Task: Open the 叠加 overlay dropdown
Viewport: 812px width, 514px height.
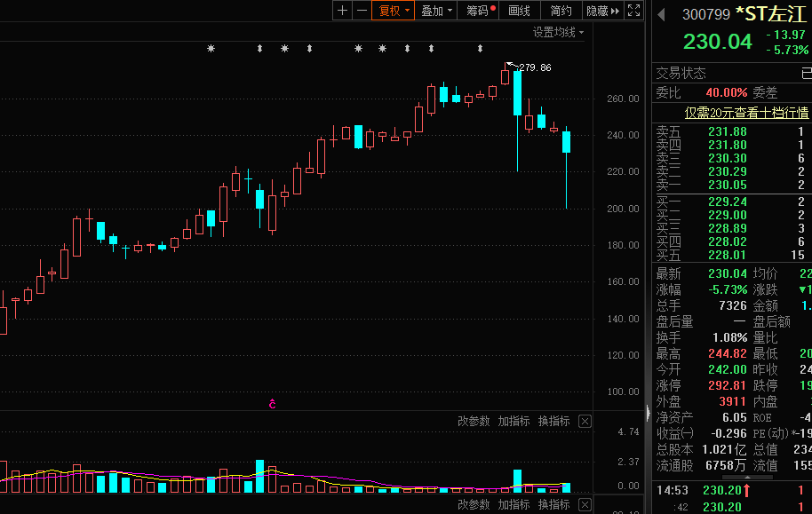Action: [x=436, y=11]
